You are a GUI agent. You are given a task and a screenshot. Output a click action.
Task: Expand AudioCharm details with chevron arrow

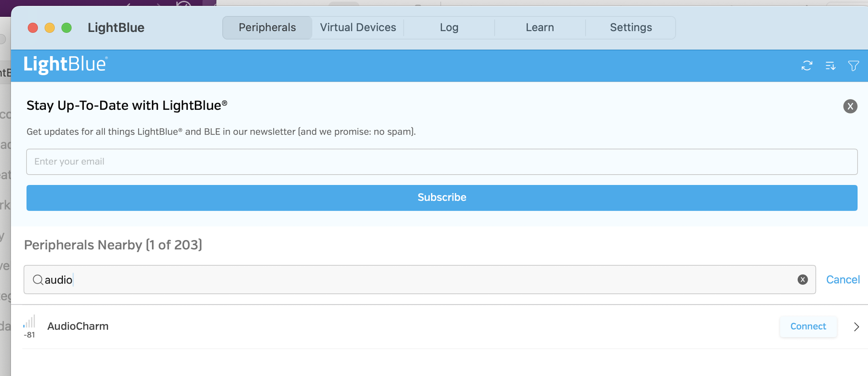856,327
